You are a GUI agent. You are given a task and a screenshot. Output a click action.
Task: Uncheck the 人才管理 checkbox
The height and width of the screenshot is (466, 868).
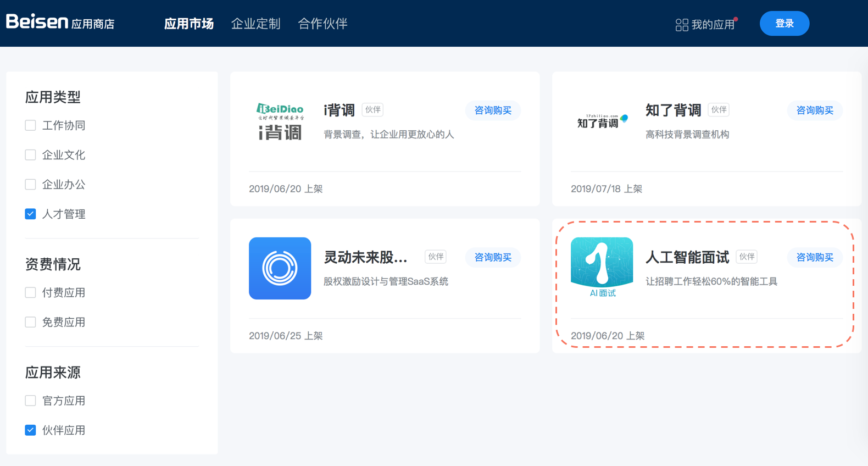[30, 214]
